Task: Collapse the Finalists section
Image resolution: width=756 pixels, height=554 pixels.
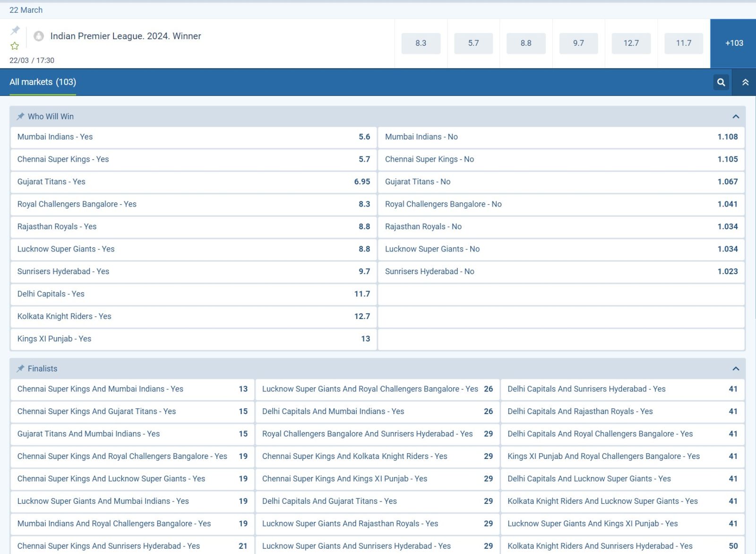Action: point(735,369)
